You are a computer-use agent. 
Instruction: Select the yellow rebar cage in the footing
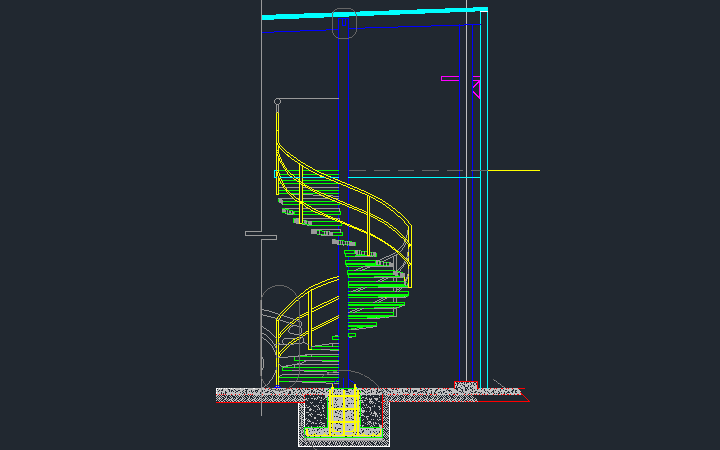343,411
